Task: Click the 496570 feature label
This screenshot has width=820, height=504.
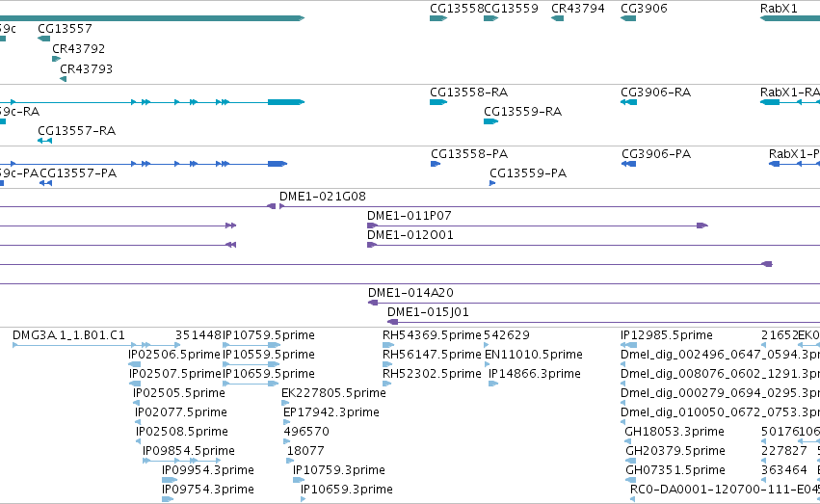Action: [x=306, y=432]
